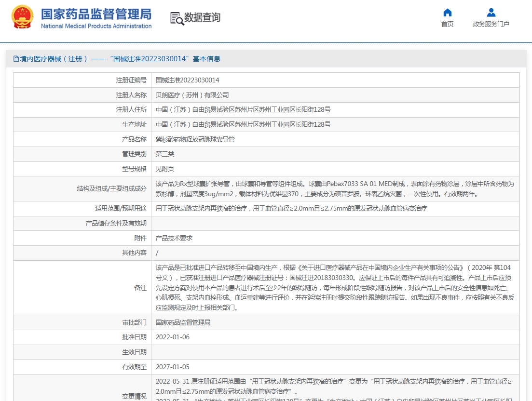532x401 pixels.
Task: Click National Medical Products Administration text
Action: (96, 26)
